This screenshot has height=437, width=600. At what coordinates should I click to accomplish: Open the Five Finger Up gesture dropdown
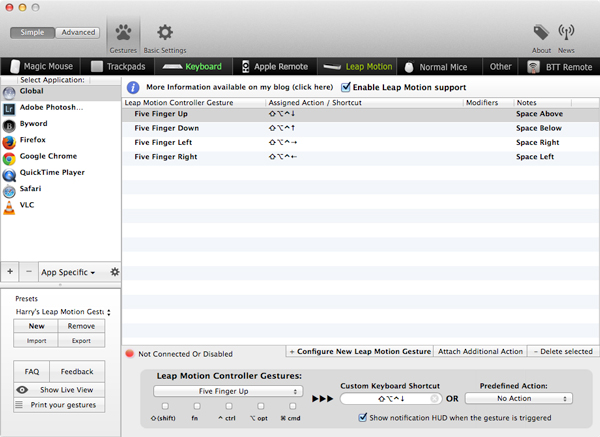(x=228, y=391)
